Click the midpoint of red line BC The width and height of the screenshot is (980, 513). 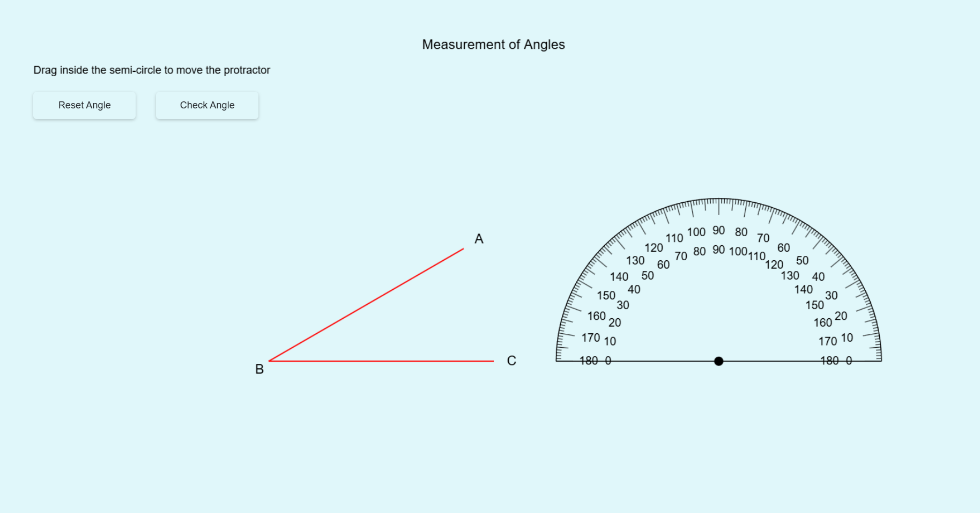tap(381, 361)
